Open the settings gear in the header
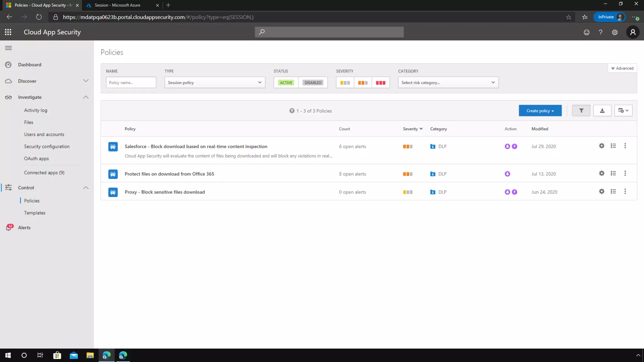The height and width of the screenshot is (362, 644). coord(615,32)
